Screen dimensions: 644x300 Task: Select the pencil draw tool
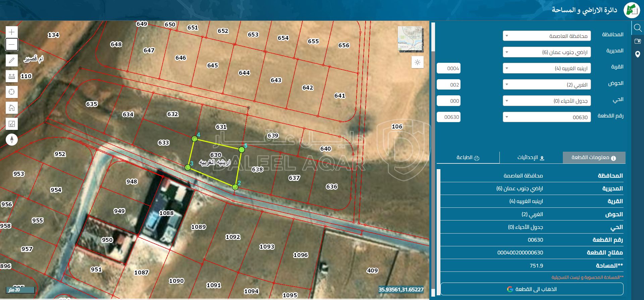click(x=12, y=60)
